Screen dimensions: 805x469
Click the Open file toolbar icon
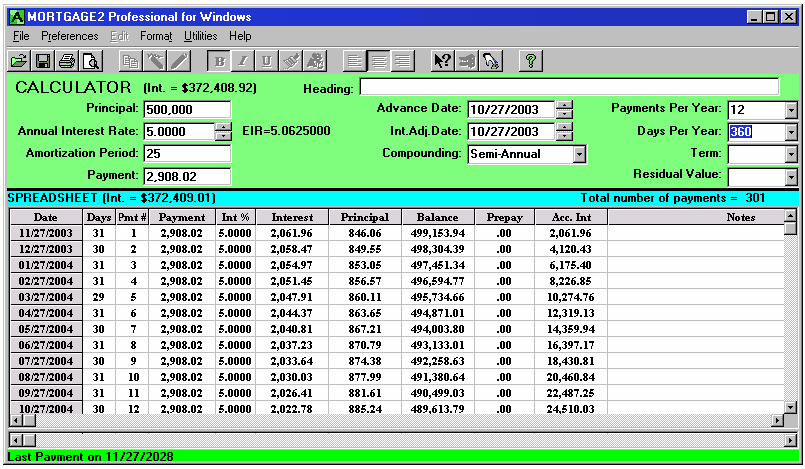[x=19, y=60]
